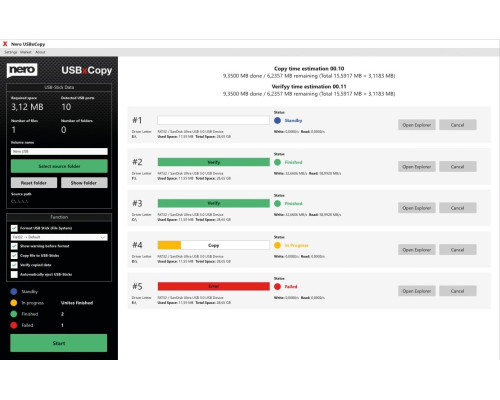Click the green Verify progress bar of #3
The width and height of the screenshot is (500, 400).
coord(214,203)
